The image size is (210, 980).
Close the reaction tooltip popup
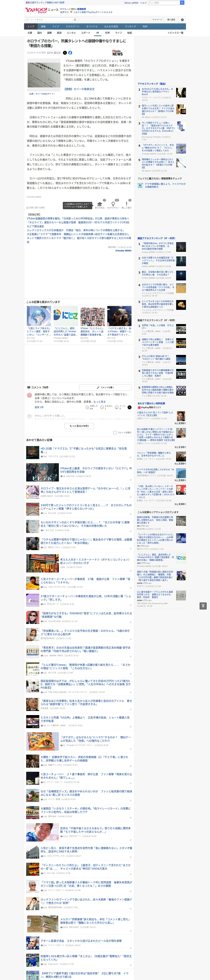click(x=91, y=204)
